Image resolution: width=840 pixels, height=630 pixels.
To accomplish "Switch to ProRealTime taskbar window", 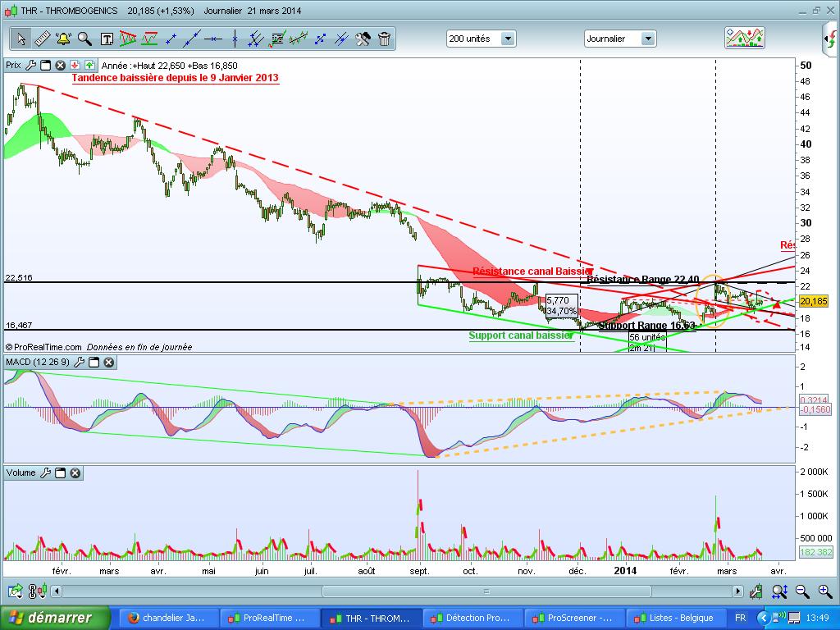I will point(269,618).
